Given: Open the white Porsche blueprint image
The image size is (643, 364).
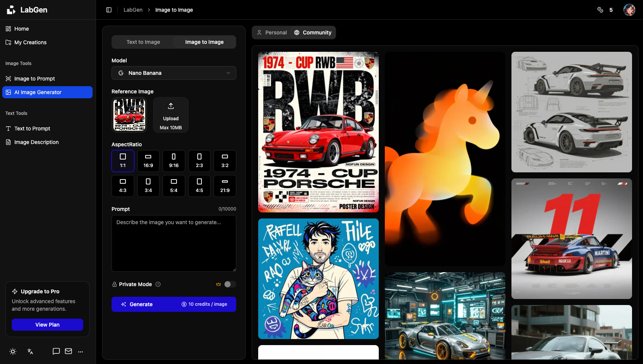Looking at the screenshot, I should pyautogui.click(x=572, y=112).
